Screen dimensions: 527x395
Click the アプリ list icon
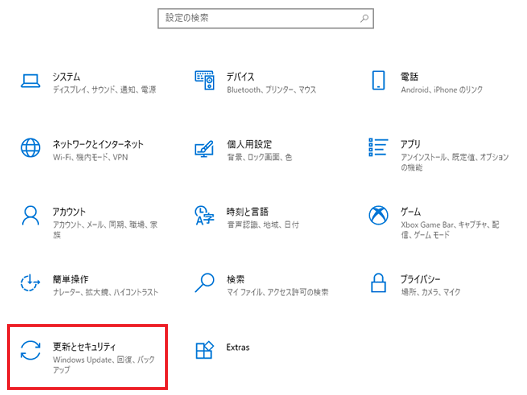coord(378,147)
